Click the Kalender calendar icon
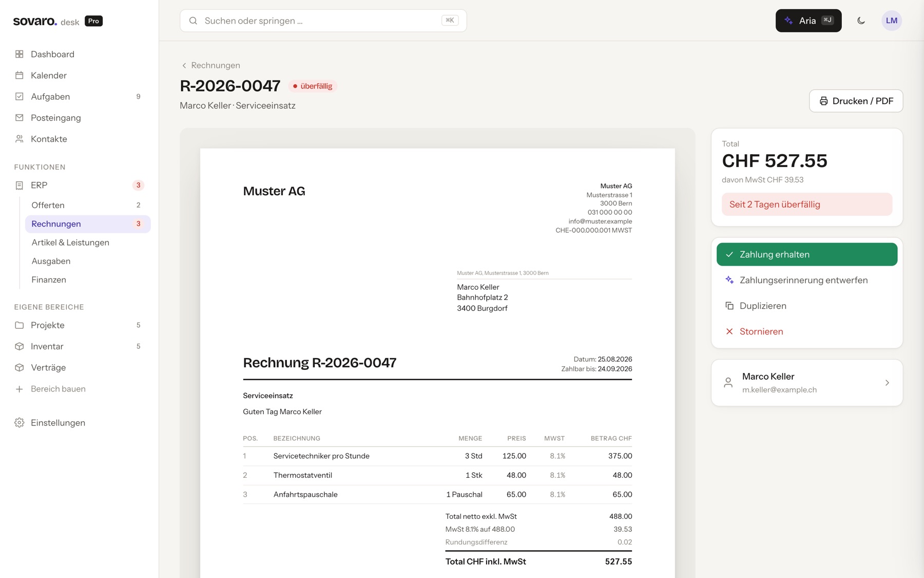 point(20,75)
